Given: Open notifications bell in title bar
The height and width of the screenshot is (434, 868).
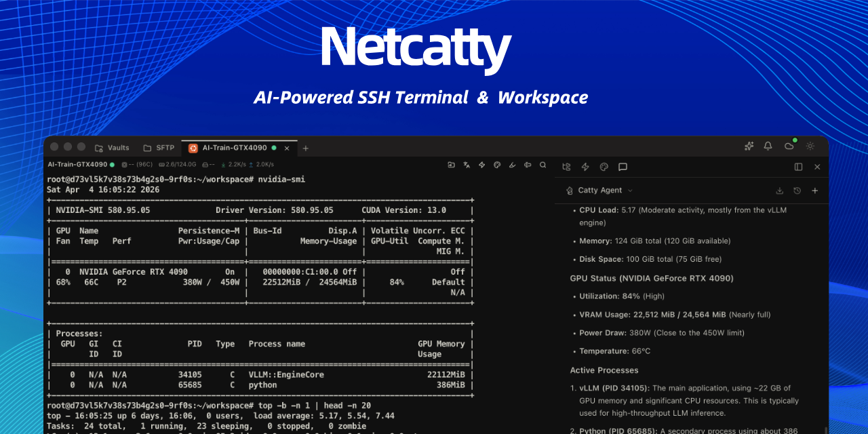Looking at the screenshot, I should point(768,146).
